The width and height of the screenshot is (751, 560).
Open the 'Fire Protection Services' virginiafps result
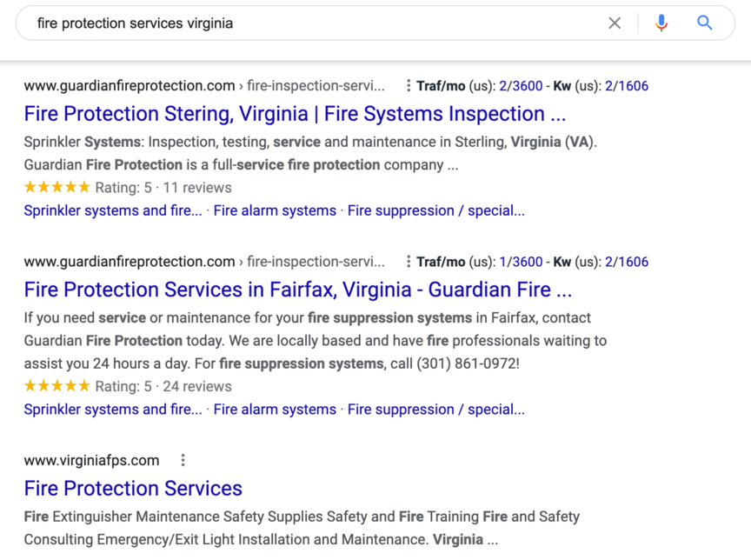click(x=133, y=489)
